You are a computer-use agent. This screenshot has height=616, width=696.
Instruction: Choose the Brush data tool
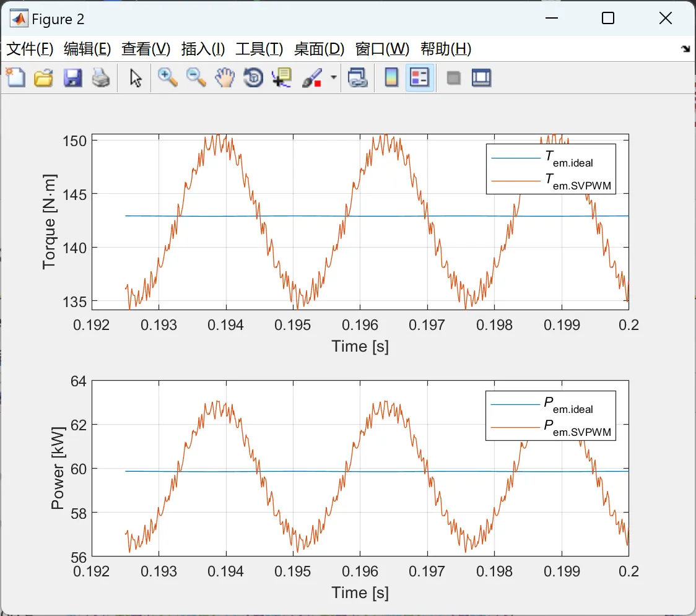tap(312, 78)
